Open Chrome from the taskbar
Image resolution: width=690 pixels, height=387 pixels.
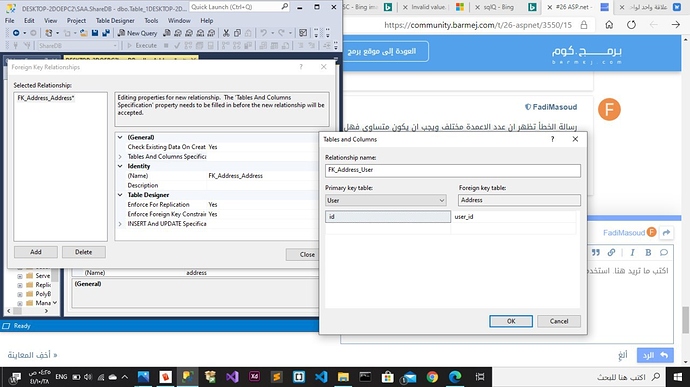point(432,377)
